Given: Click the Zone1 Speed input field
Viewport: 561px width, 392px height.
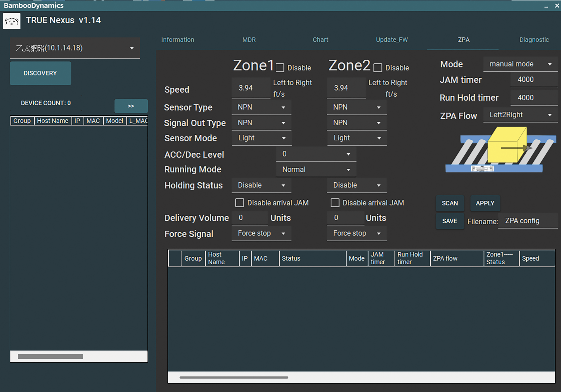Looking at the screenshot, I should tap(251, 88).
